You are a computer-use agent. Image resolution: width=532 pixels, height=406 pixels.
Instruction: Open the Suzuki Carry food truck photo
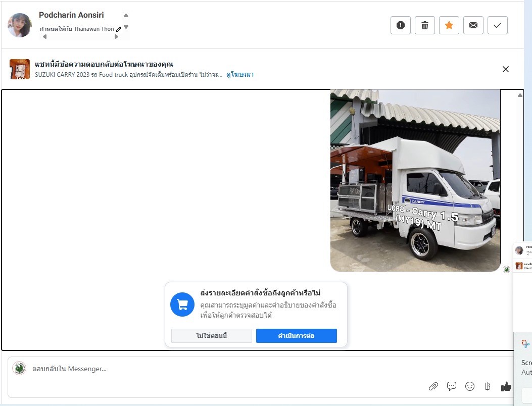[415, 180]
